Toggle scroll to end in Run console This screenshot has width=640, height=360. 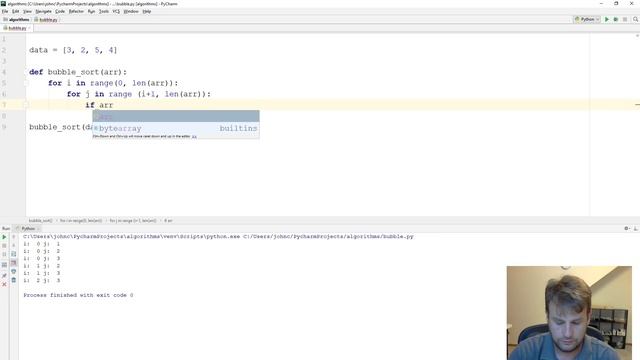[13, 262]
